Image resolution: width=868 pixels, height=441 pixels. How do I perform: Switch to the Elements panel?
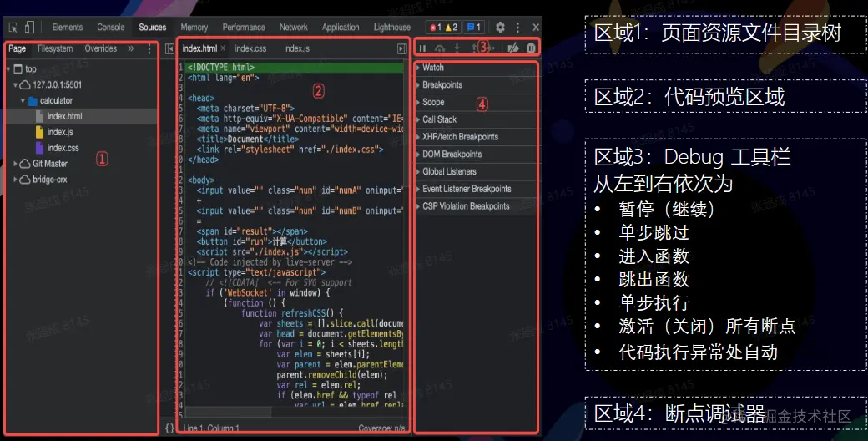(68, 28)
